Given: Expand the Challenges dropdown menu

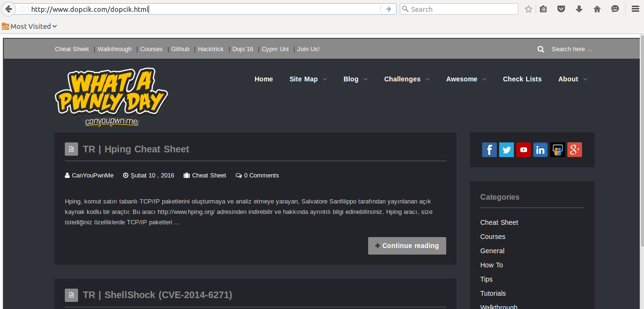Looking at the screenshot, I should [x=406, y=79].
